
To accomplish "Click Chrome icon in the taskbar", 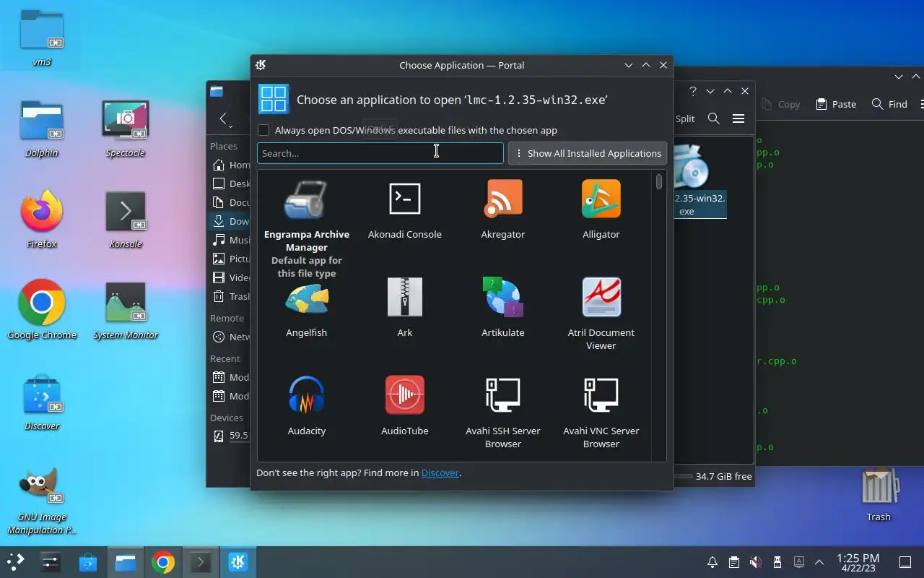I will tap(163, 562).
